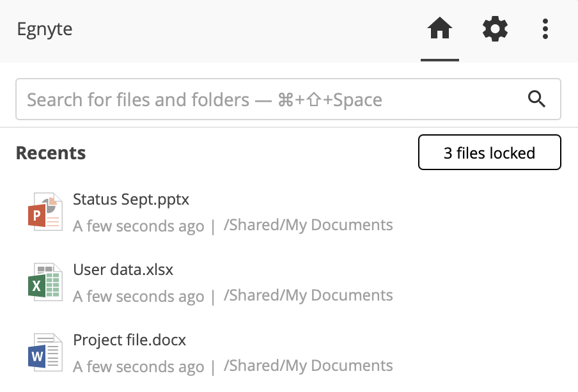Click the Recents section heading

pos(50,152)
